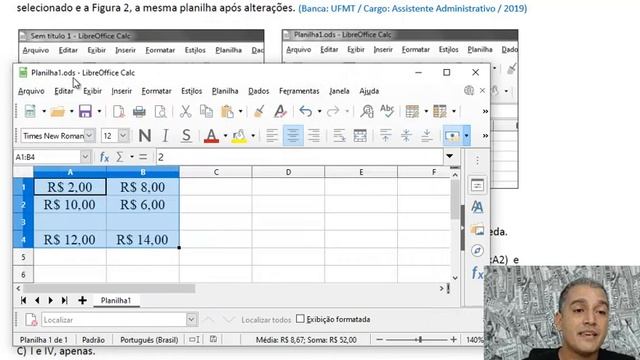
Task: Open the Function Wizard
Action: point(104,157)
